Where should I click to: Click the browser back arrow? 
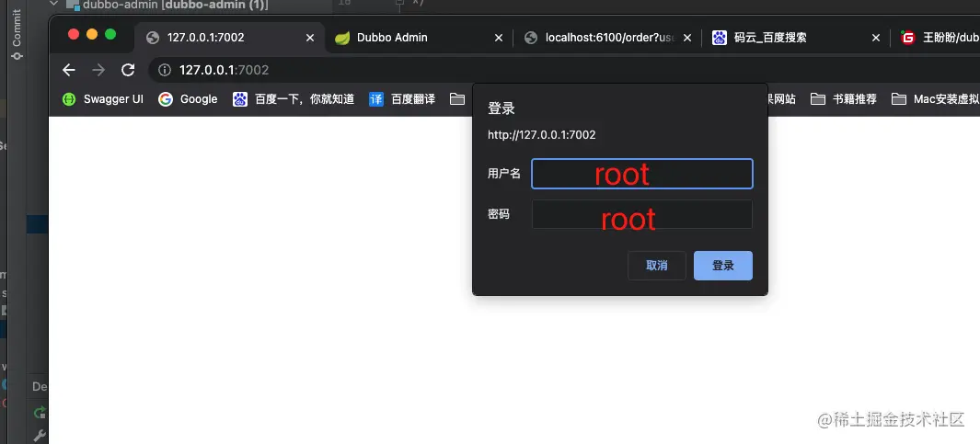[x=69, y=70]
